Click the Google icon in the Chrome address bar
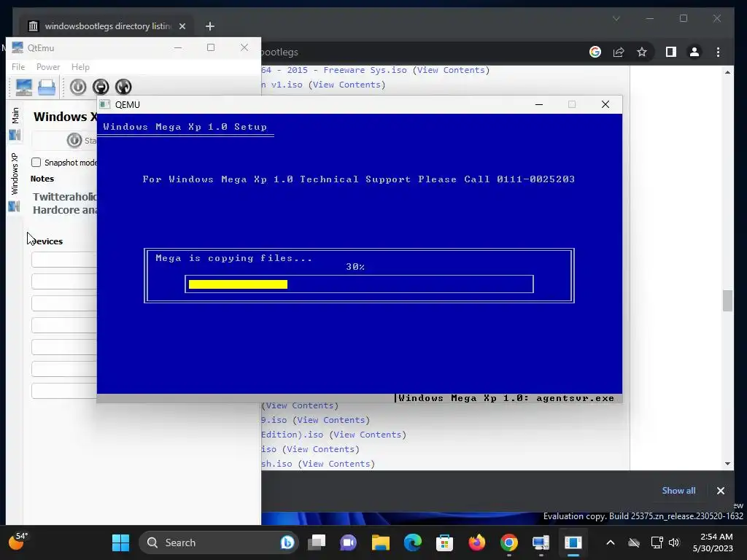747x560 pixels. tap(595, 52)
